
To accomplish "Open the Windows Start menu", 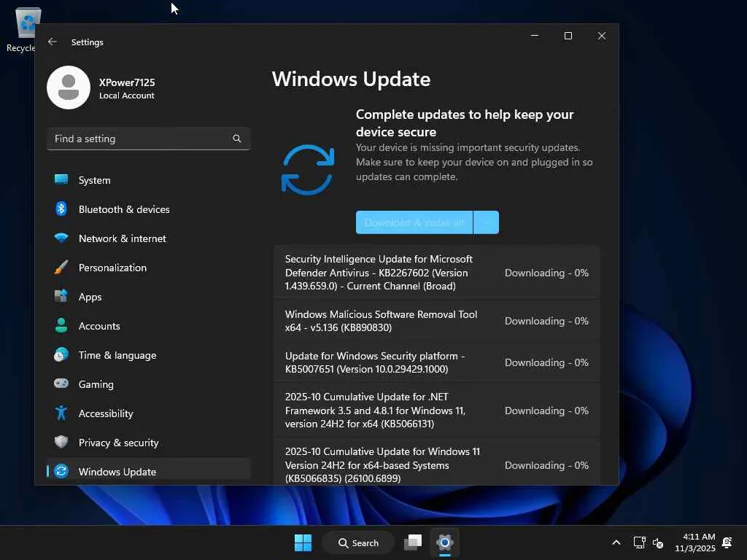I will tap(303, 542).
